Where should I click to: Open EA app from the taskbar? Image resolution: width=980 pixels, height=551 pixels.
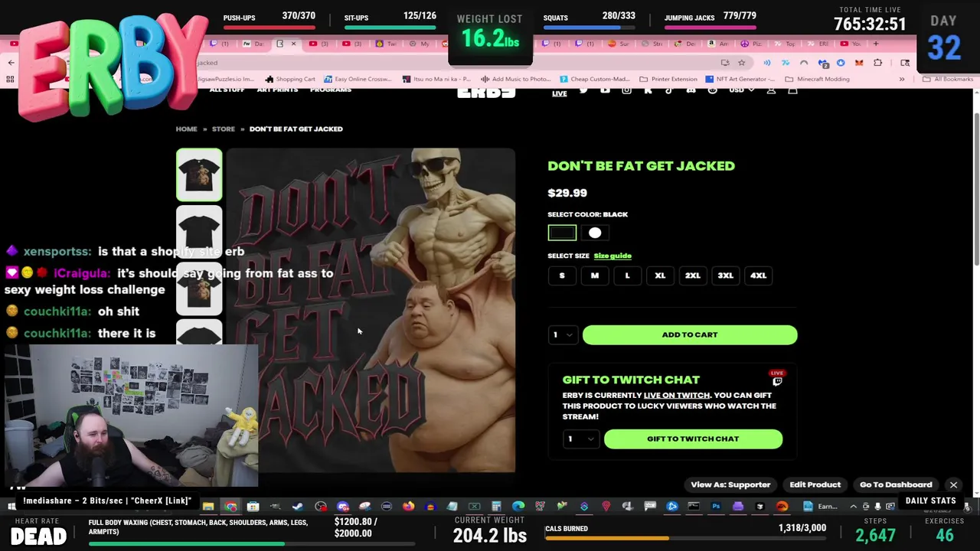pyautogui.click(x=782, y=506)
